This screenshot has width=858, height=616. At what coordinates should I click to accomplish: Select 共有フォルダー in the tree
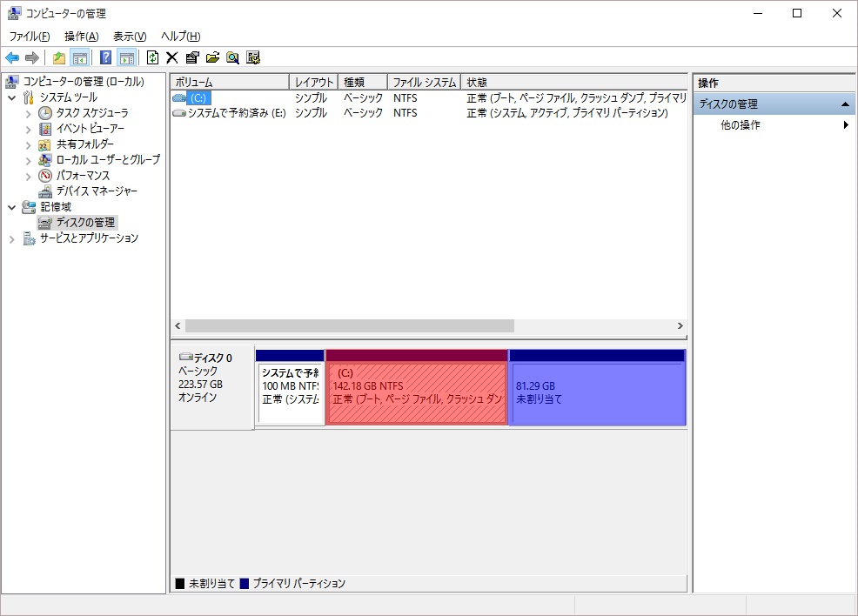(84, 144)
